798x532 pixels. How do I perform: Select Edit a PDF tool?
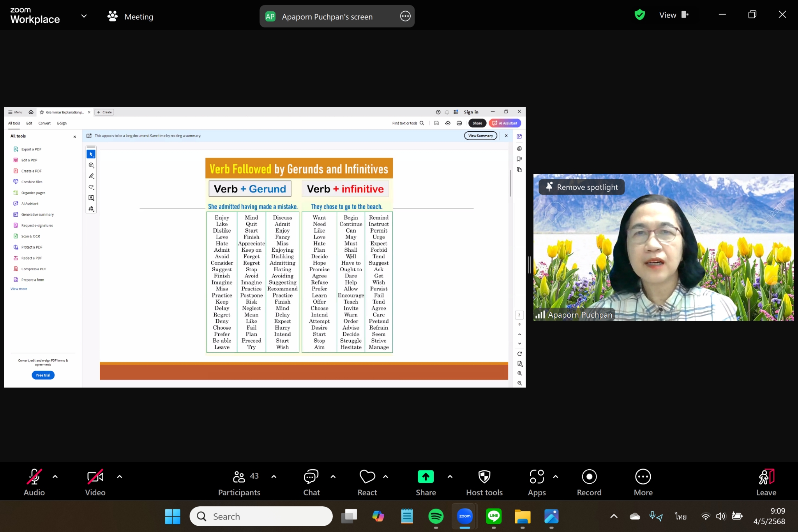[25, 160]
